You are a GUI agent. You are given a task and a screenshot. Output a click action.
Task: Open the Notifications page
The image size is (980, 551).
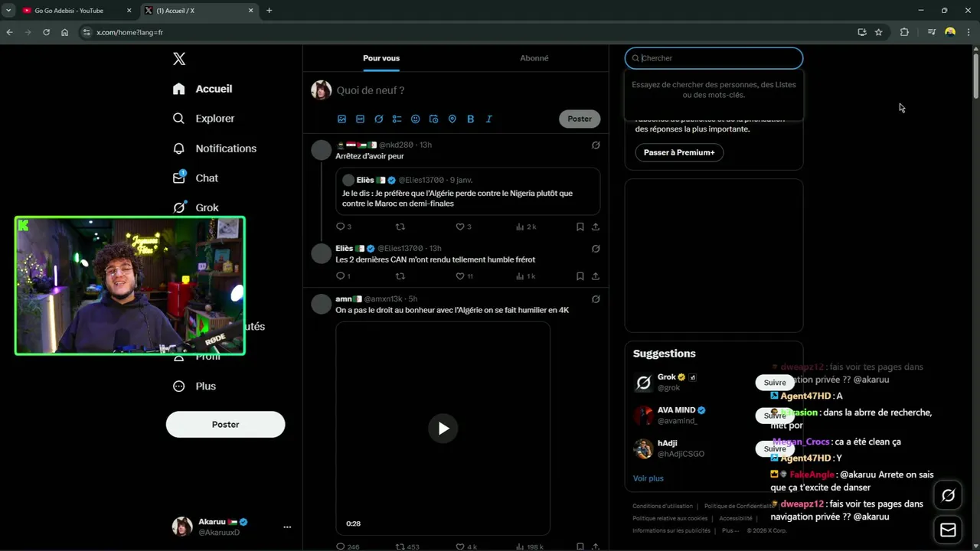(x=214, y=148)
